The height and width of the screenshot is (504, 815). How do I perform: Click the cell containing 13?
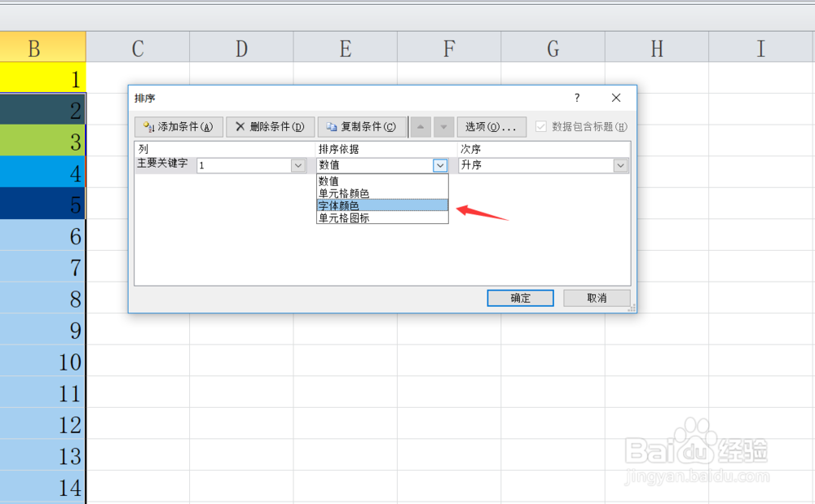(42, 455)
